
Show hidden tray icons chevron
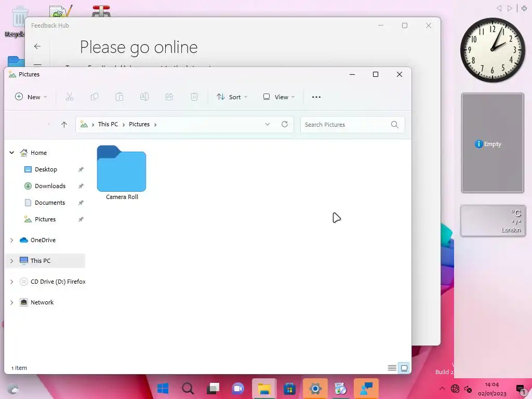[x=442, y=389]
